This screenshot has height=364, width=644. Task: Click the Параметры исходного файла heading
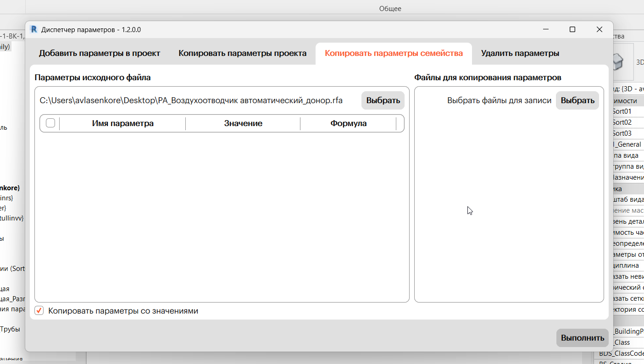pyautogui.click(x=93, y=77)
